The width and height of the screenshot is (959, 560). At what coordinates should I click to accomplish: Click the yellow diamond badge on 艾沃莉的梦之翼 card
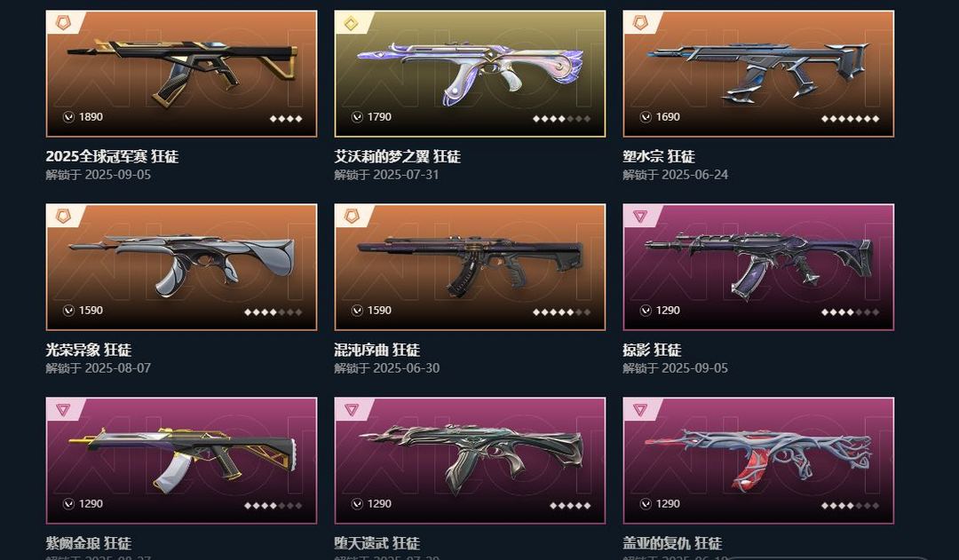351,23
